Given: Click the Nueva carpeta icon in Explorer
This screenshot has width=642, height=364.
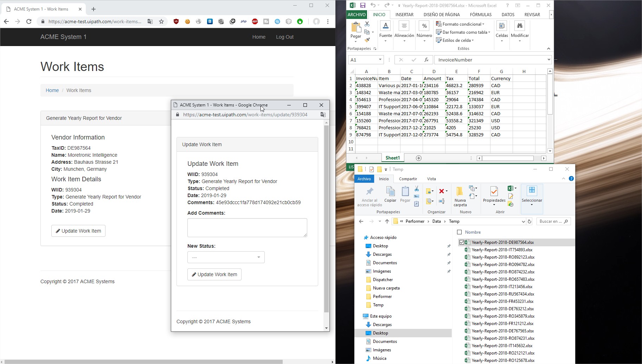Looking at the screenshot, I should click(460, 192).
